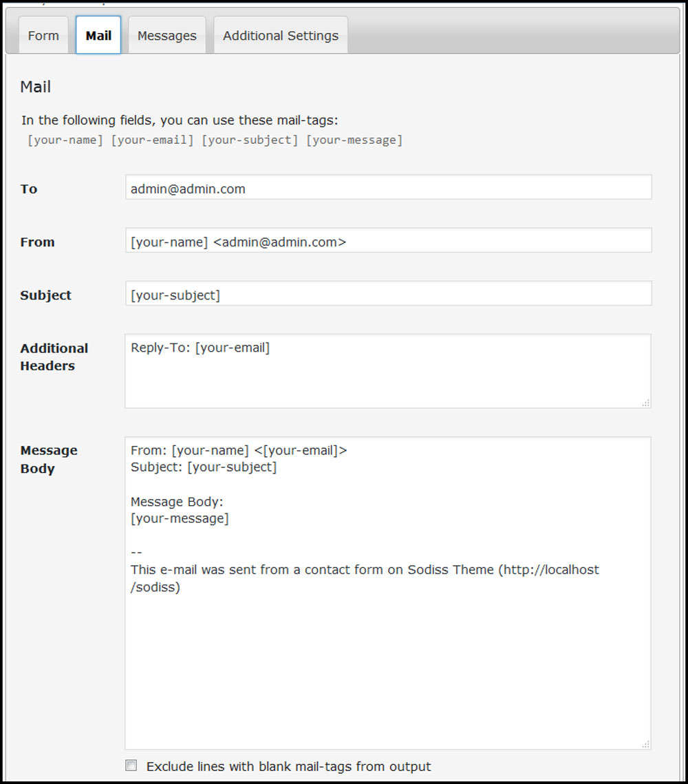Focus the From input field

388,241
